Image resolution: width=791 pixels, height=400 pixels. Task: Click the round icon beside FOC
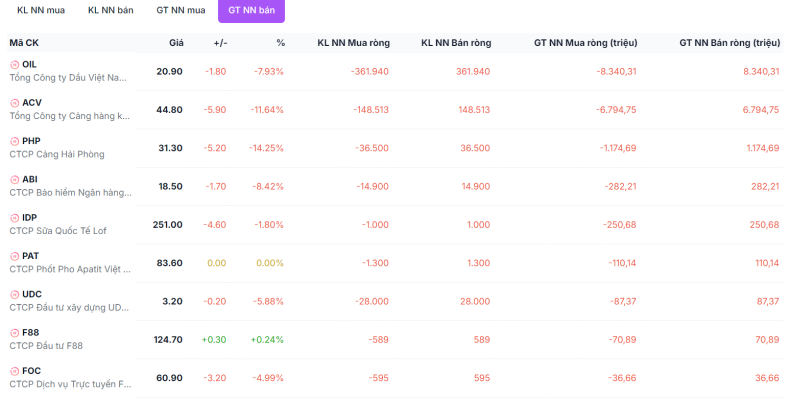coord(15,371)
